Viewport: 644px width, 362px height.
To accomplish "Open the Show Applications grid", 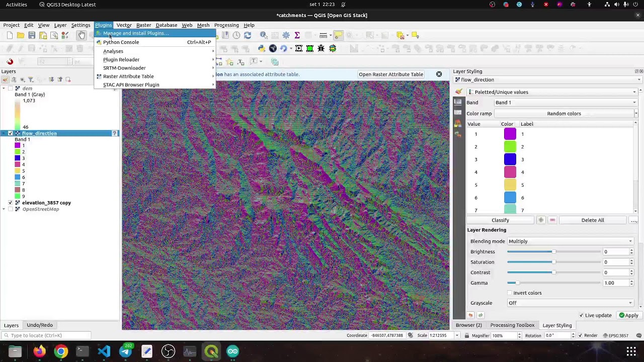I will (x=631, y=351).
